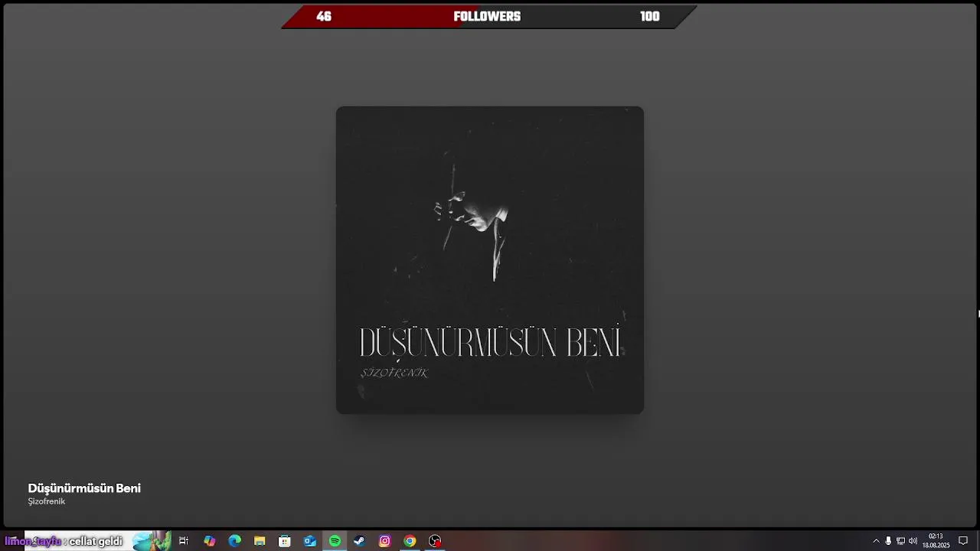Click the Düşünürmüsün Beni album cover
Image resolution: width=980 pixels, height=551 pixels.
click(490, 260)
